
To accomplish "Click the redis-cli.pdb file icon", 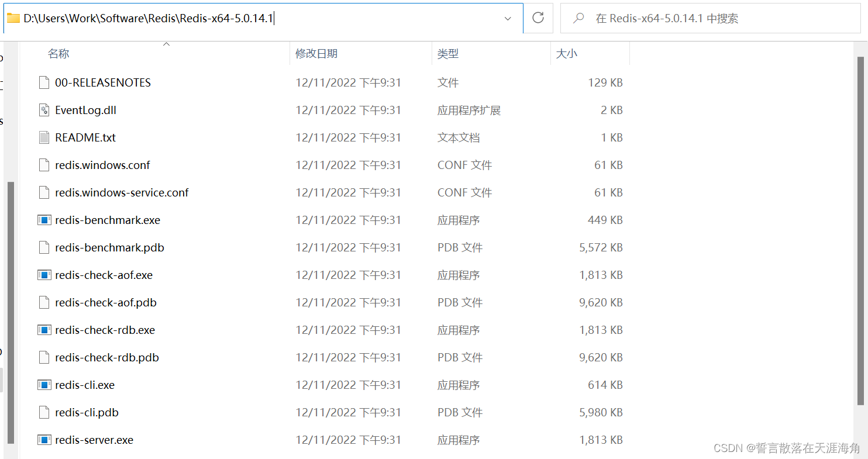I will (x=44, y=412).
